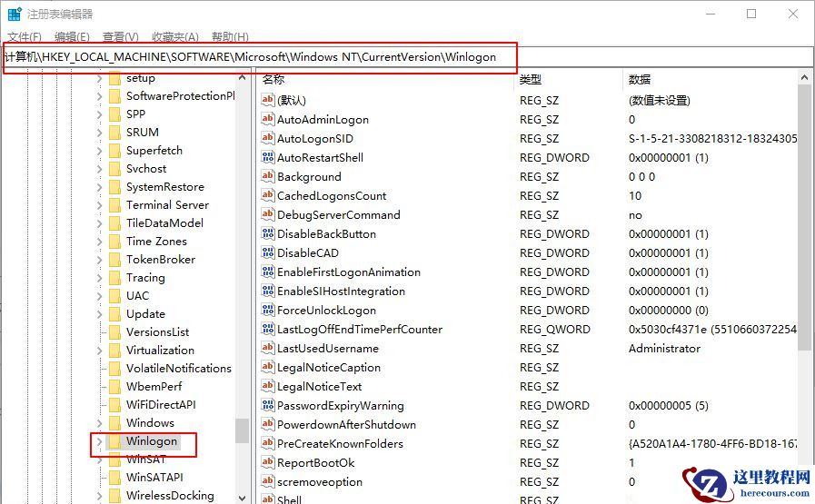Click the DebugServerCommand value icon
This screenshot has width=815, height=504.
(x=268, y=214)
